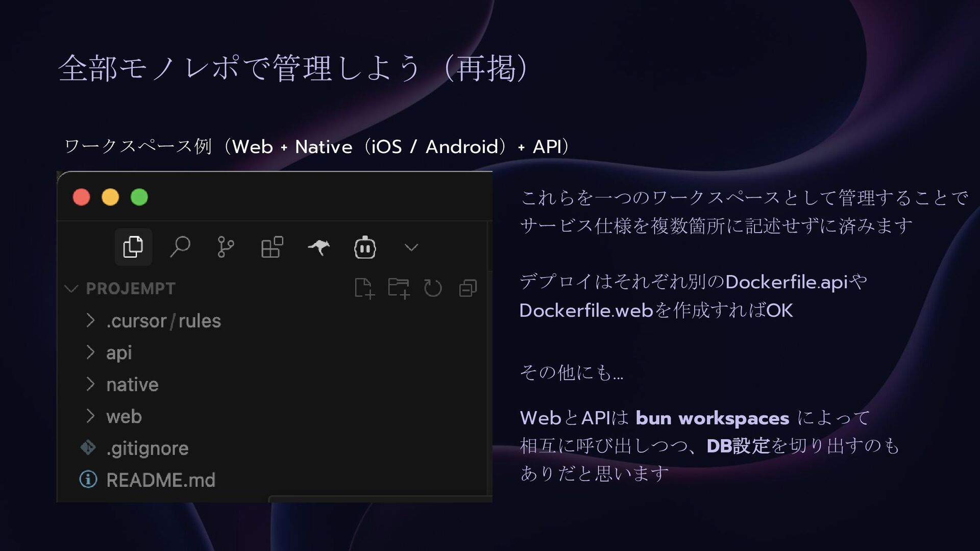Image resolution: width=980 pixels, height=551 pixels.
Task: Open the Source Control branch icon
Action: pyautogui.click(x=225, y=247)
